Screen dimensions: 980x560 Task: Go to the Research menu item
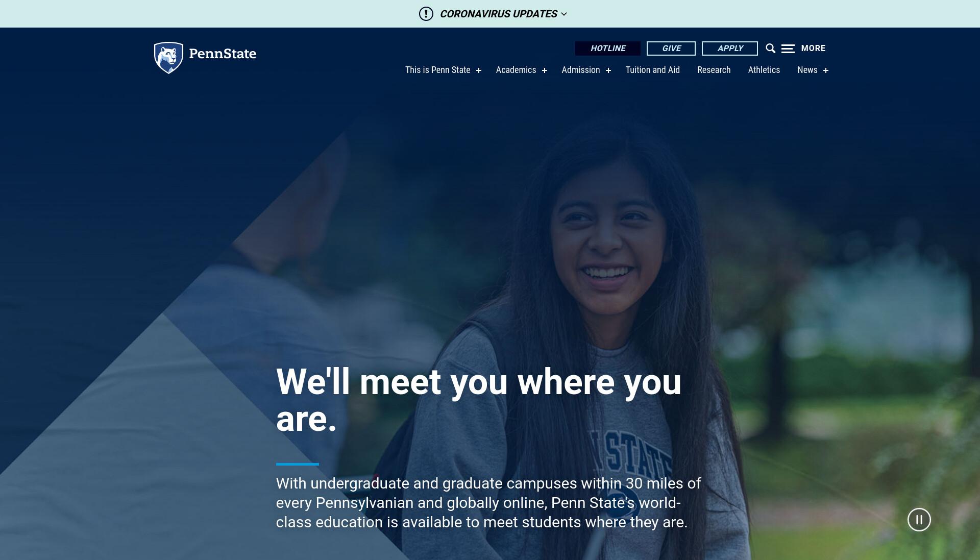click(x=714, y=70)
